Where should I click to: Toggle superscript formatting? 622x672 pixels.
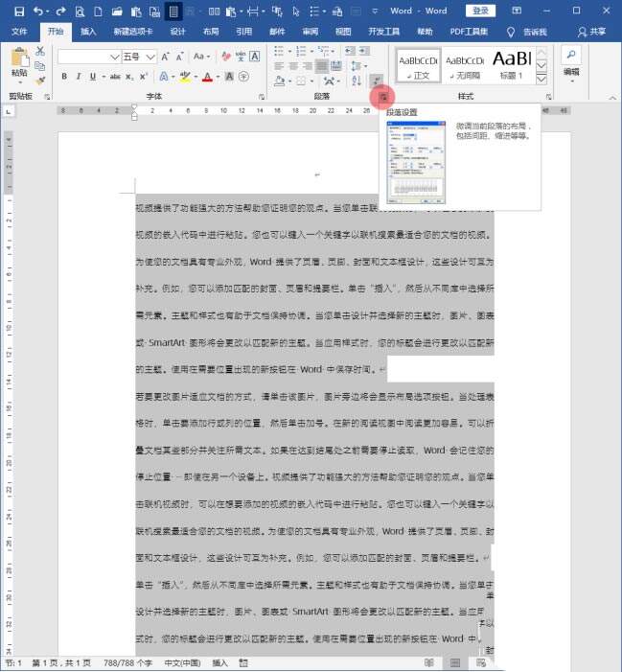[144, 77]
